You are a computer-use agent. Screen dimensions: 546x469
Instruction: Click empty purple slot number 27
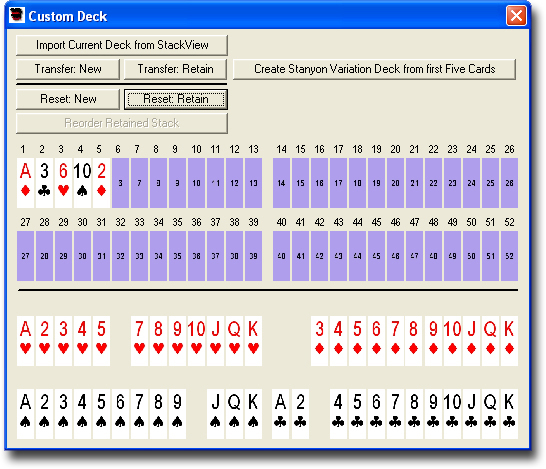[x=25, y=256]
